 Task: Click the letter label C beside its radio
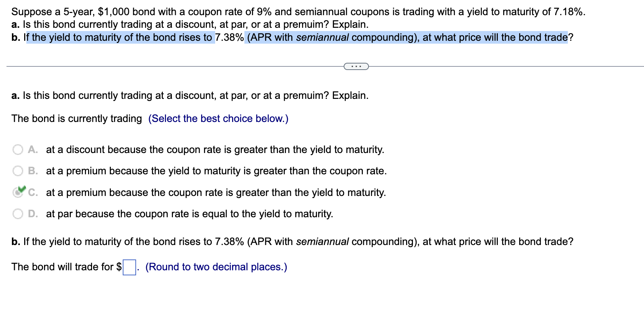pyautogui.click(x=33, y=192)
